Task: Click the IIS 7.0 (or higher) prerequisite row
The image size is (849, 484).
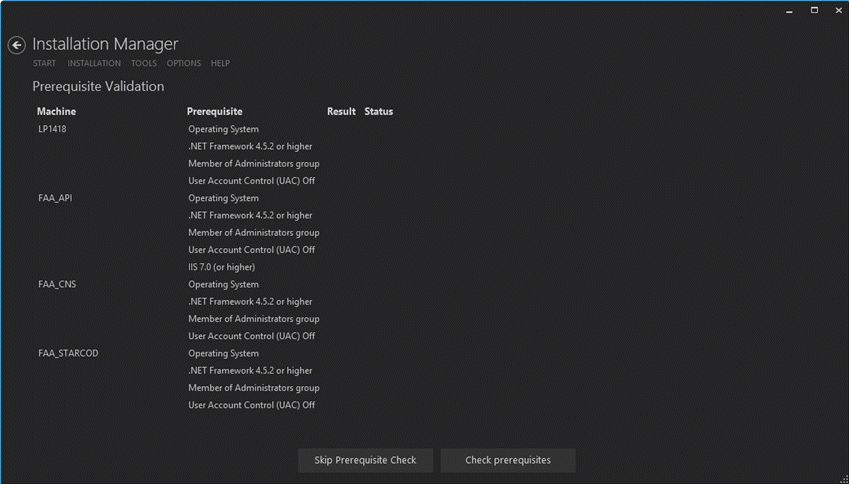Action: tap(221, 267)
